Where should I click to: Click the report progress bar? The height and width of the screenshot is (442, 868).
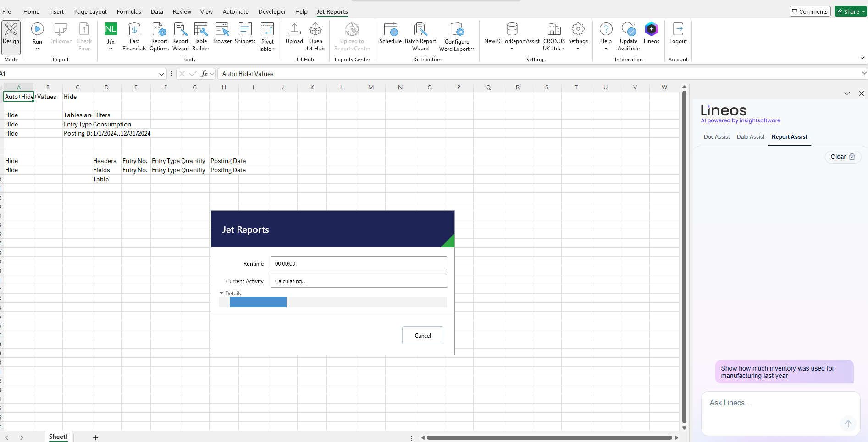[332, 302]
